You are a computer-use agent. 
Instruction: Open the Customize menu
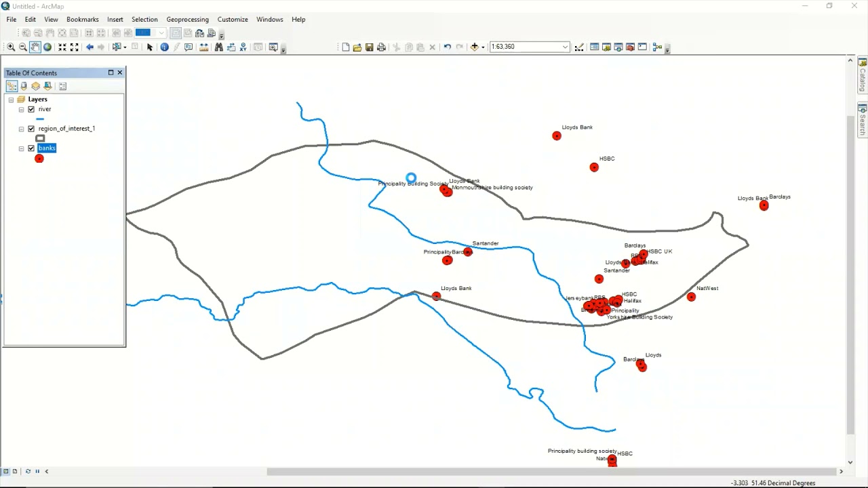(233, 19)
